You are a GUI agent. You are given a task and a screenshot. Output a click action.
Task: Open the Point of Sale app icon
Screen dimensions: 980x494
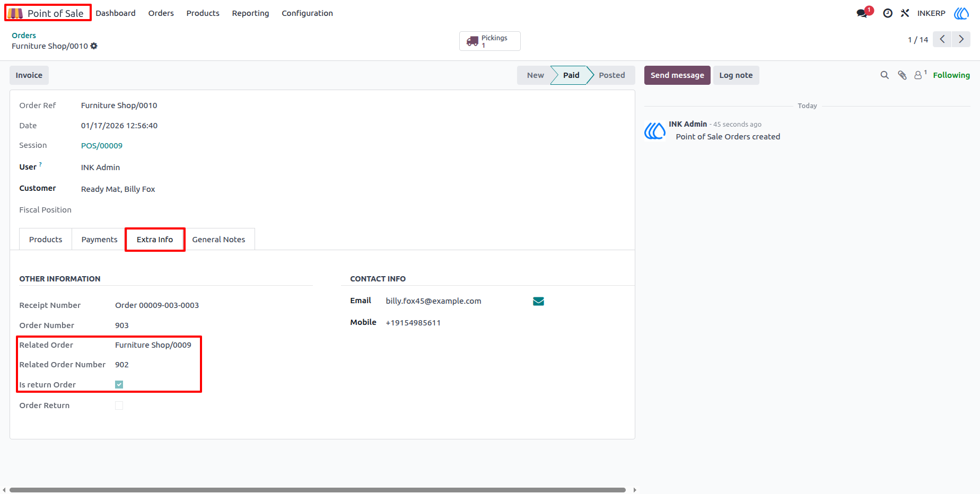tap(15, 13)
